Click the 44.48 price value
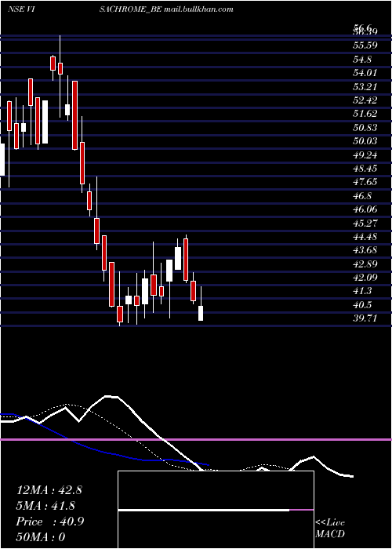Viewport: 392px width, 549px height. pyautogui.click(x=365, y=236)
